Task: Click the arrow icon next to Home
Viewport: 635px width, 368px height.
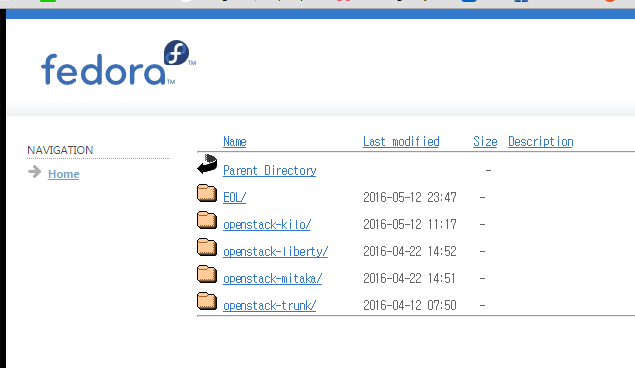Action: click(35, 172)
